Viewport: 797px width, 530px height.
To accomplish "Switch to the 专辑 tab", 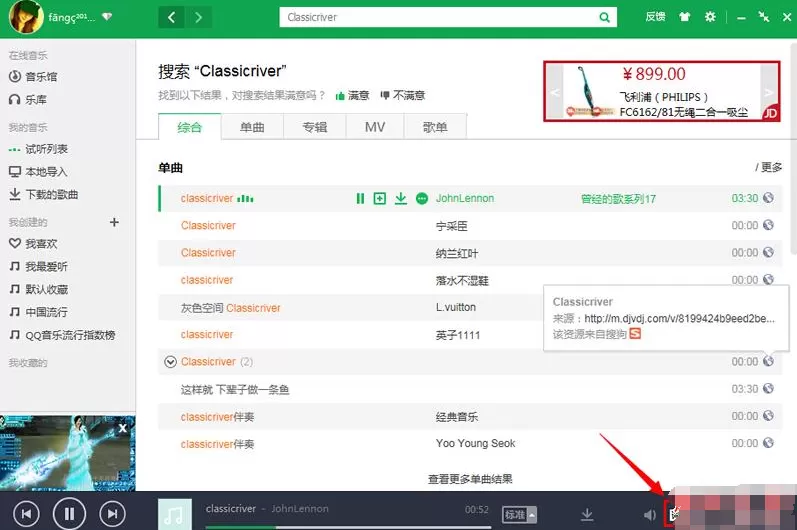I will coord(315,127).
